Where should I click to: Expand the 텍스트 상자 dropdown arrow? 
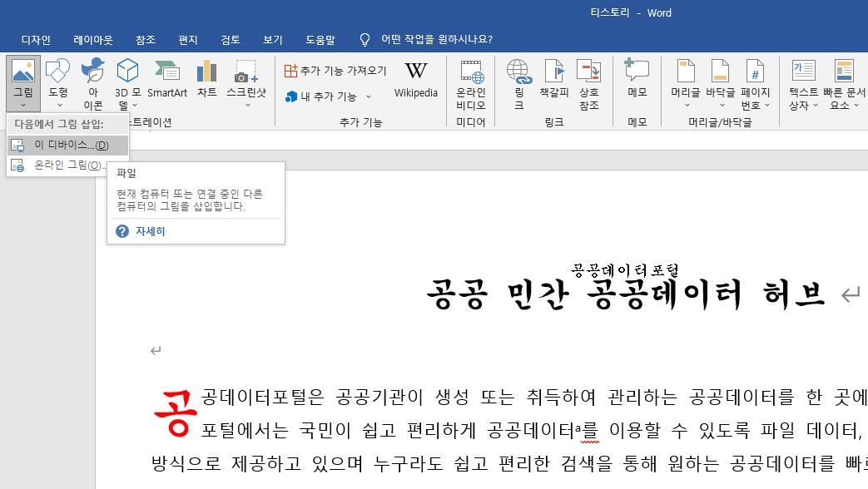tap(816, 105)
